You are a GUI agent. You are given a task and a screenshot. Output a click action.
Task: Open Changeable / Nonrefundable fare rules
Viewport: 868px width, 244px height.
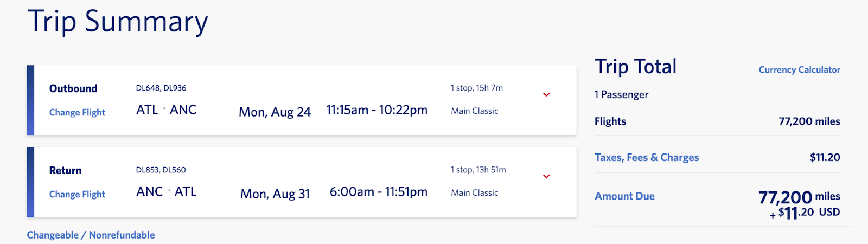(91, 235)
